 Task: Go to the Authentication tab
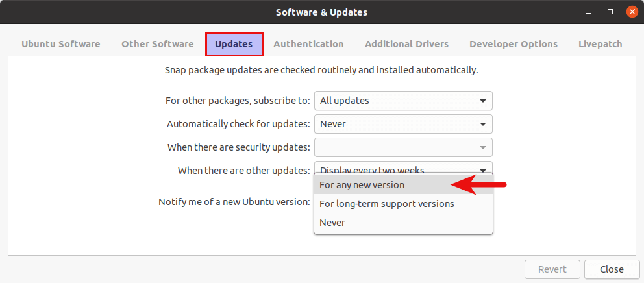[308, 44]
